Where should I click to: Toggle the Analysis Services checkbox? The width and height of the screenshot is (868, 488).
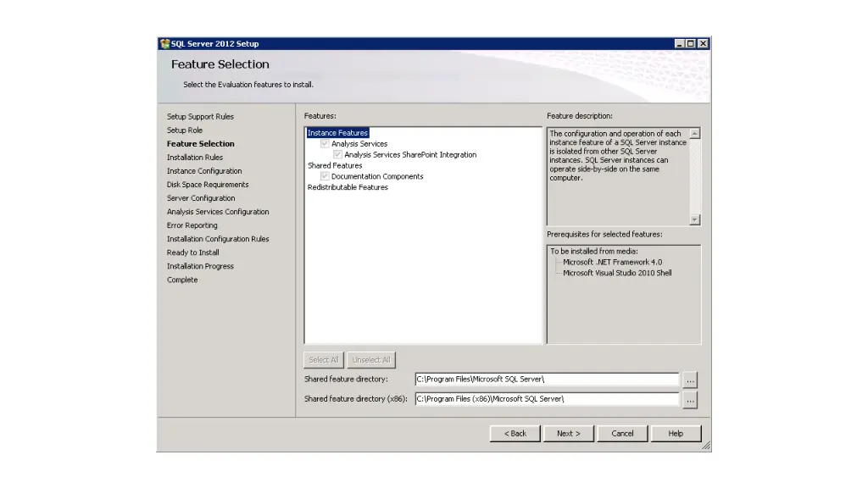point(325,144)
